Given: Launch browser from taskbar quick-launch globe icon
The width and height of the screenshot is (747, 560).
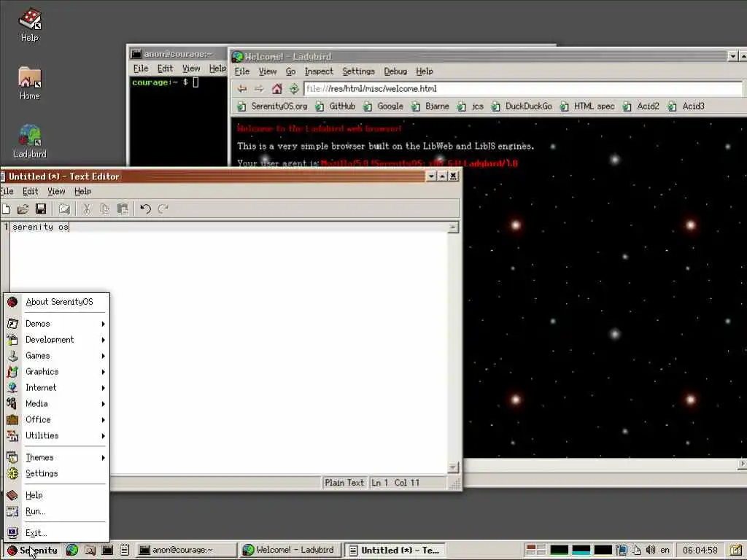Looking at the screenshot, I should [x=72, y=550].
